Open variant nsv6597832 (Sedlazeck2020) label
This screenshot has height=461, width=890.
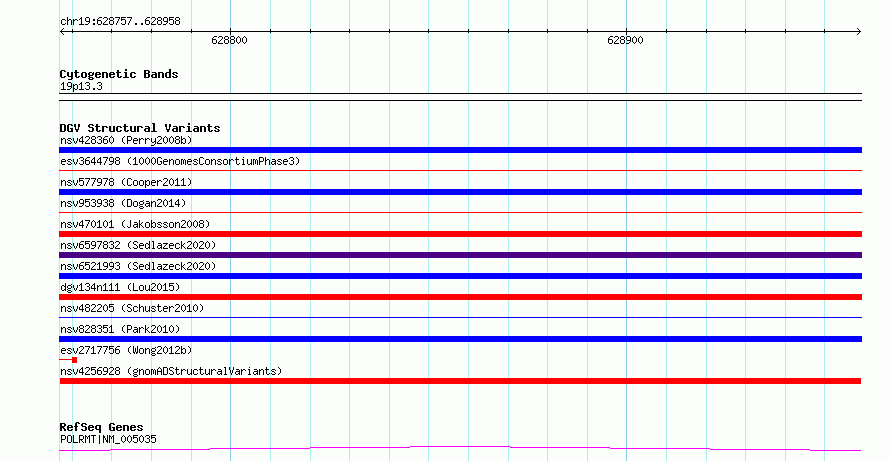[138, 245]
